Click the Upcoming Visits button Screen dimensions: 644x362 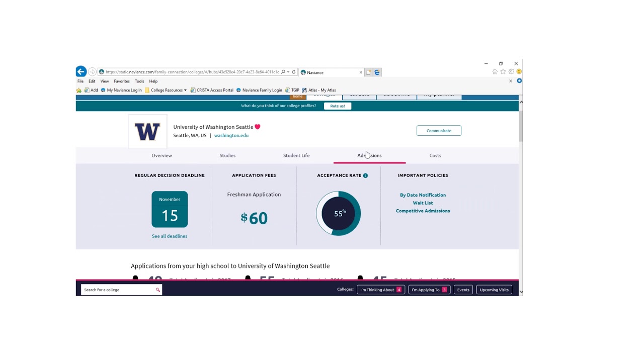(494, 290)
